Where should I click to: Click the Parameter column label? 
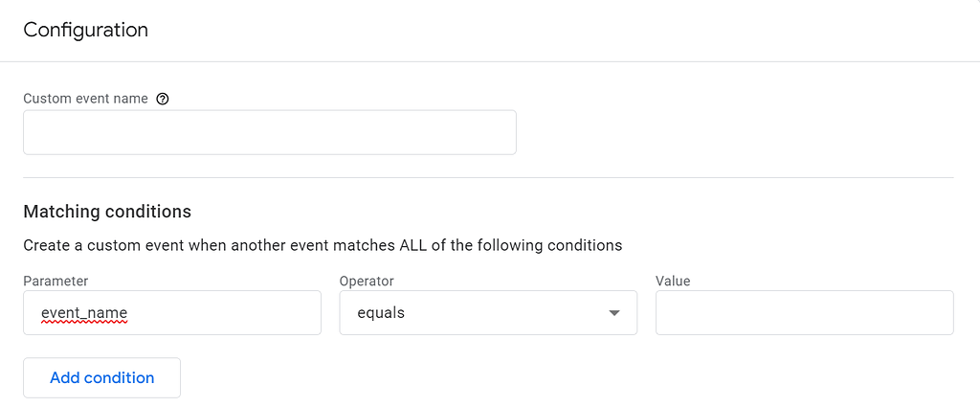tap(56, 281)
